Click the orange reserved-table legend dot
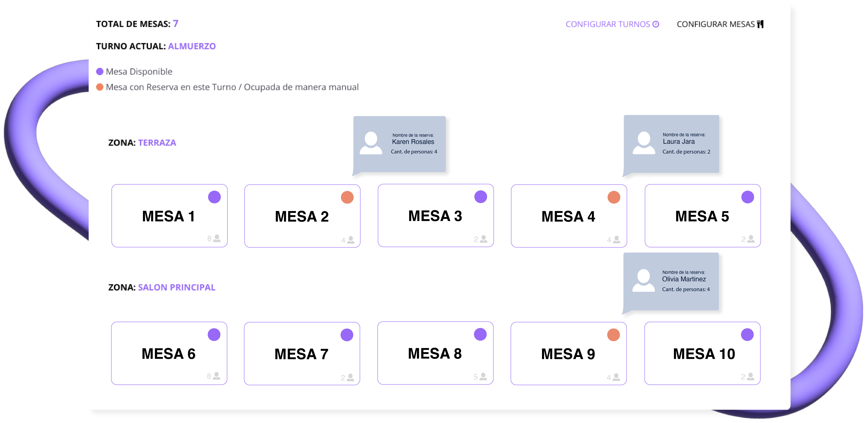This screenshot has height=423, width=868. pos(100,87)
